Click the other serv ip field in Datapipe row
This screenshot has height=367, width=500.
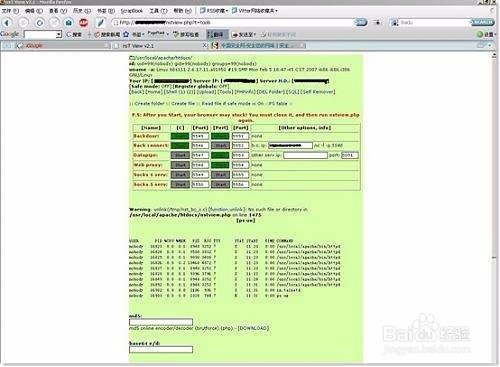[305, 155]
